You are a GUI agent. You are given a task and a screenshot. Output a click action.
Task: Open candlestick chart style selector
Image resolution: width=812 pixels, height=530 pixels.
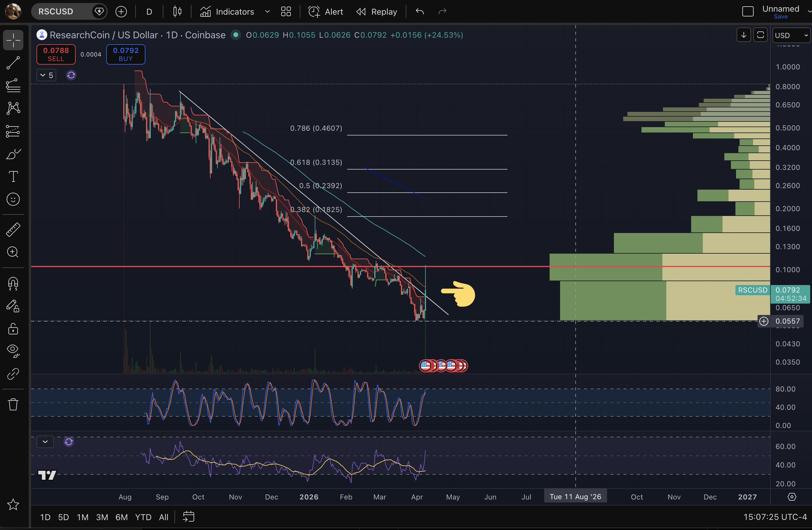point(177,11)
